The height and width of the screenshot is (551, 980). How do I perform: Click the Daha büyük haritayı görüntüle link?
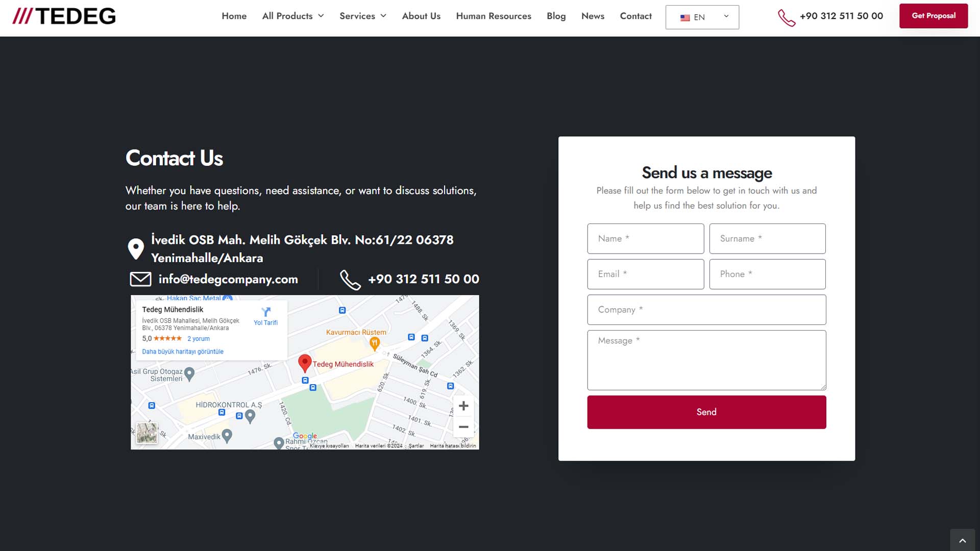183,352
